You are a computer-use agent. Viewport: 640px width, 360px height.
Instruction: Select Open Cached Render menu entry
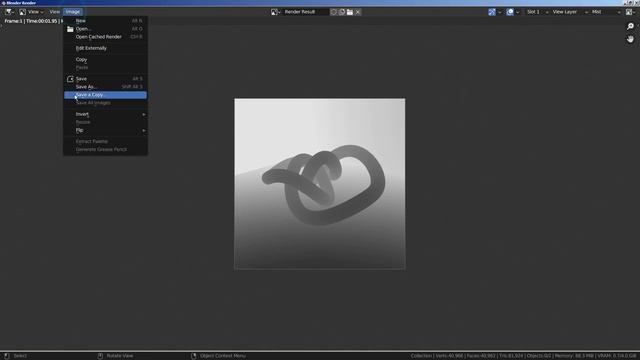105,37
